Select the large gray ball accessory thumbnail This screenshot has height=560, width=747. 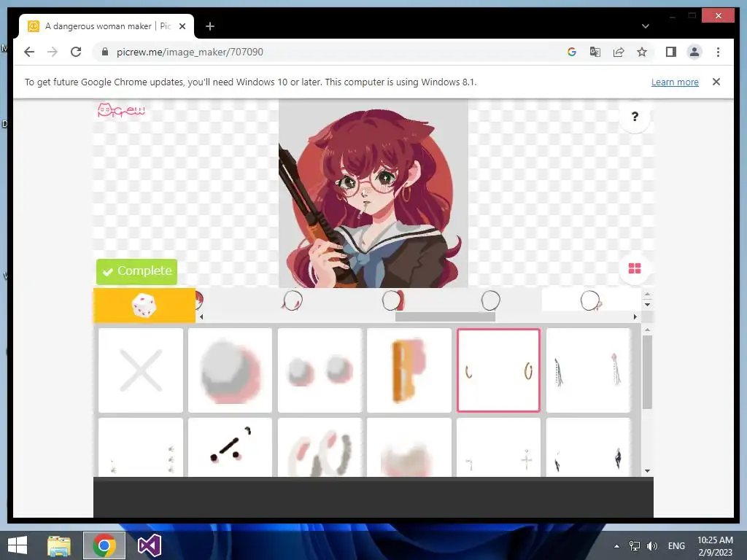[230, 370]
